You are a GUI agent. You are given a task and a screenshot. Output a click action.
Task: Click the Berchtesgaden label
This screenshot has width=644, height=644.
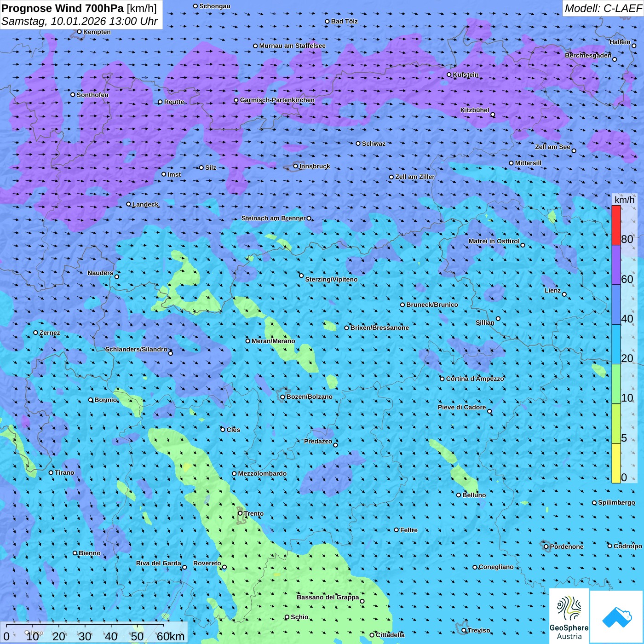[588, 55]
